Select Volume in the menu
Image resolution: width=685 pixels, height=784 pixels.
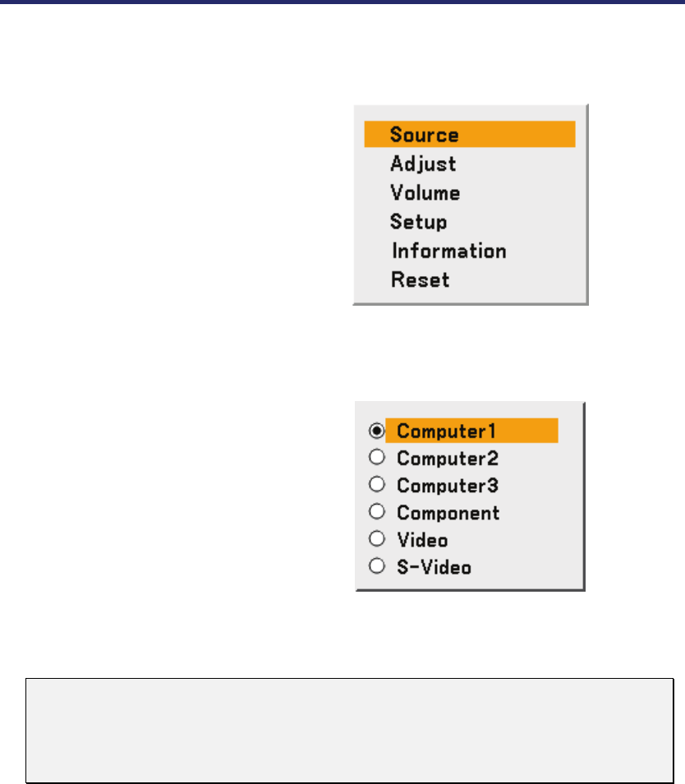[425, 193]
